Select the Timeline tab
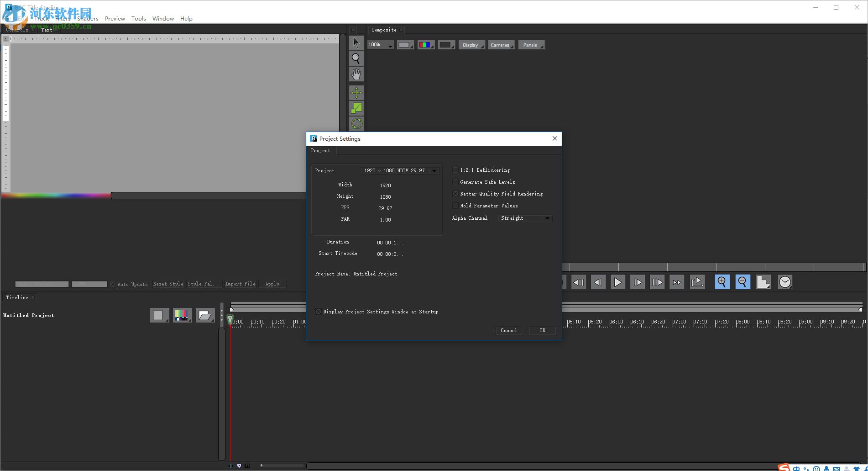 [17, 297]
